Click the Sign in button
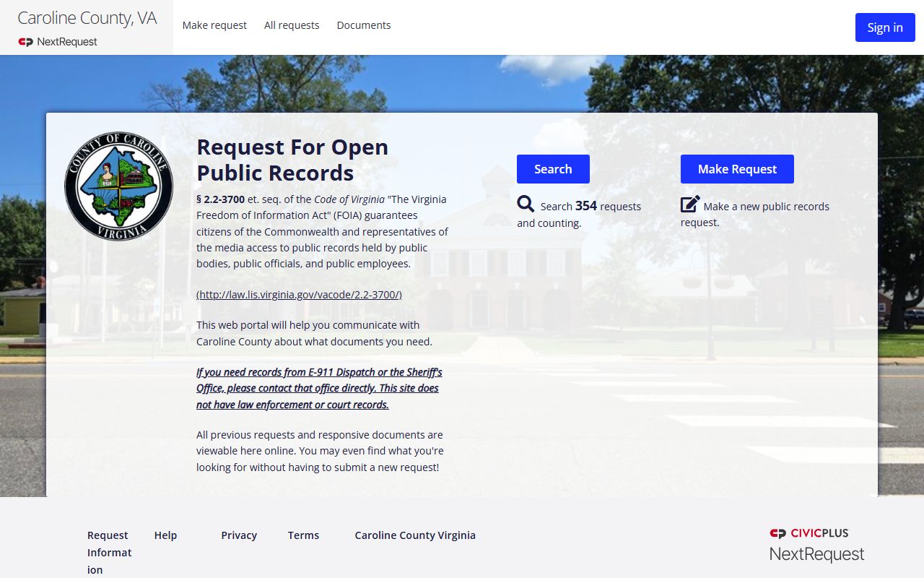Viewport: 924px width, 578px height. [885, 27]
